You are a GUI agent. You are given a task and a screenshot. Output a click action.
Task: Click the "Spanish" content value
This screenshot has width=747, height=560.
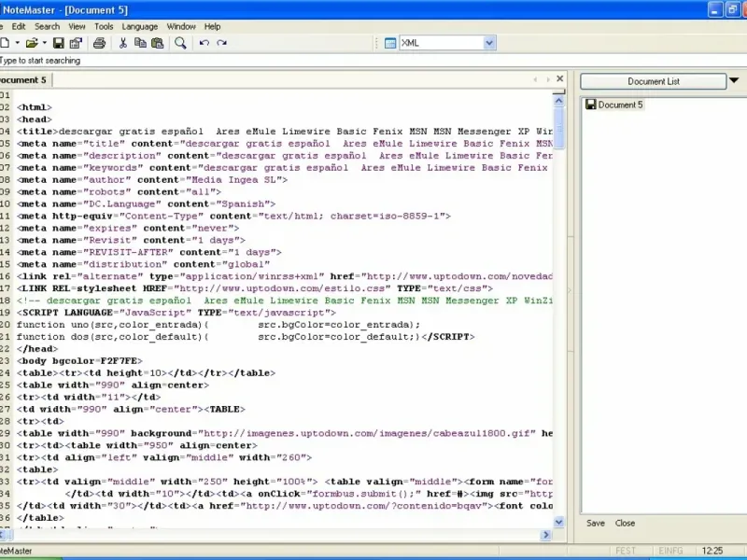[243, 204]
